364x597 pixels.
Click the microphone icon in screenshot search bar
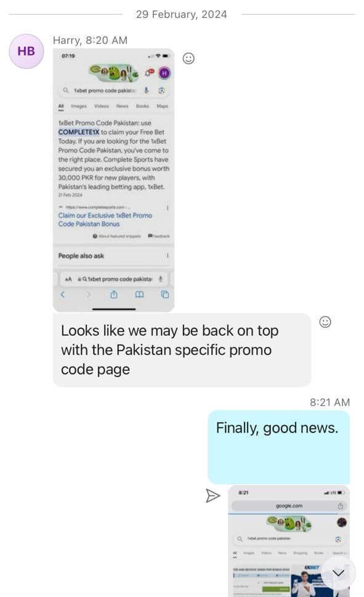coord(146,90)
